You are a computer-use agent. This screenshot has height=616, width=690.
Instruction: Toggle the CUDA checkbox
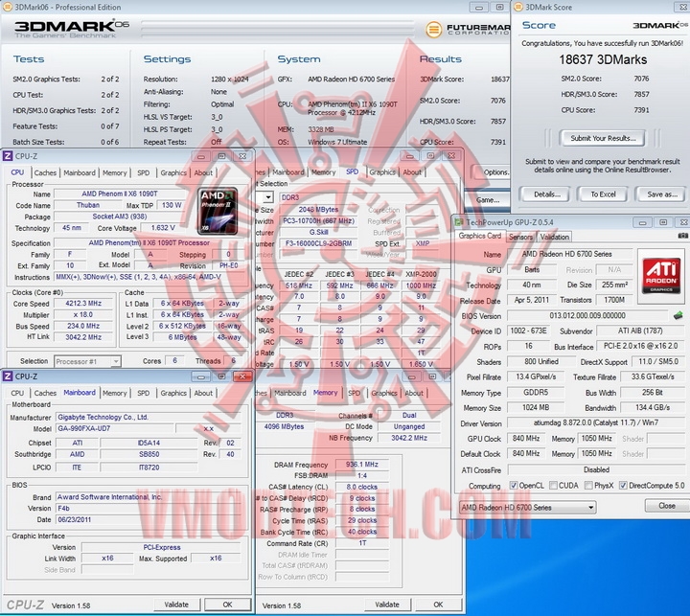[553, 486]
